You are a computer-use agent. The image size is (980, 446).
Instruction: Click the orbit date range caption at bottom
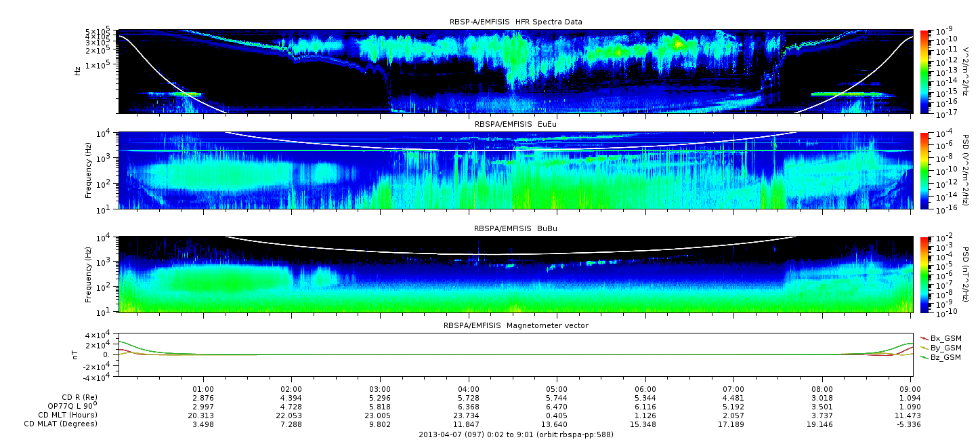point(515,435)
